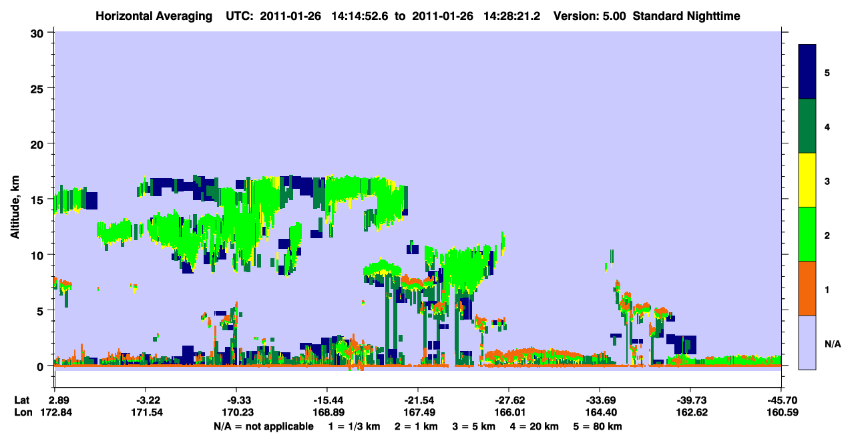Image resolution: width=868 pixels, height=445 pixels.
Task: Click the longitude value 167.49
Action: pos(418,413)
